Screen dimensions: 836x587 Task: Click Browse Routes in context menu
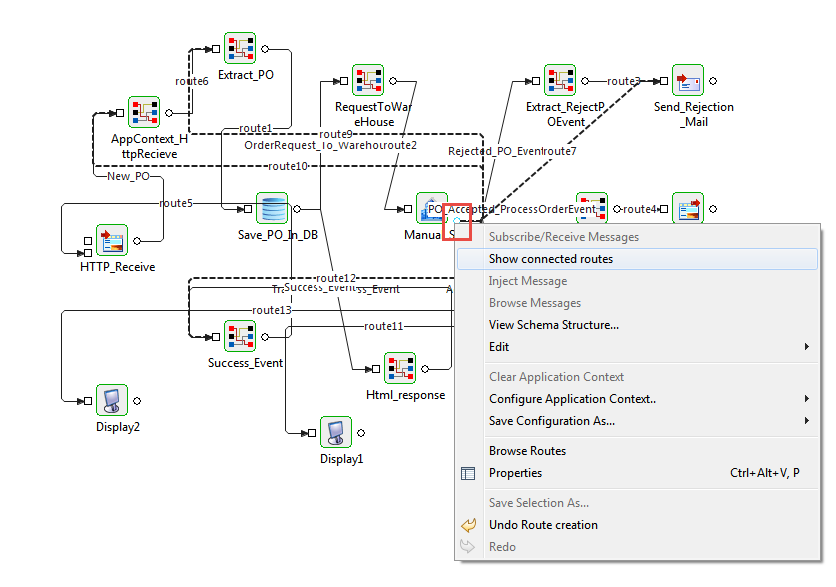click(527, 451)
